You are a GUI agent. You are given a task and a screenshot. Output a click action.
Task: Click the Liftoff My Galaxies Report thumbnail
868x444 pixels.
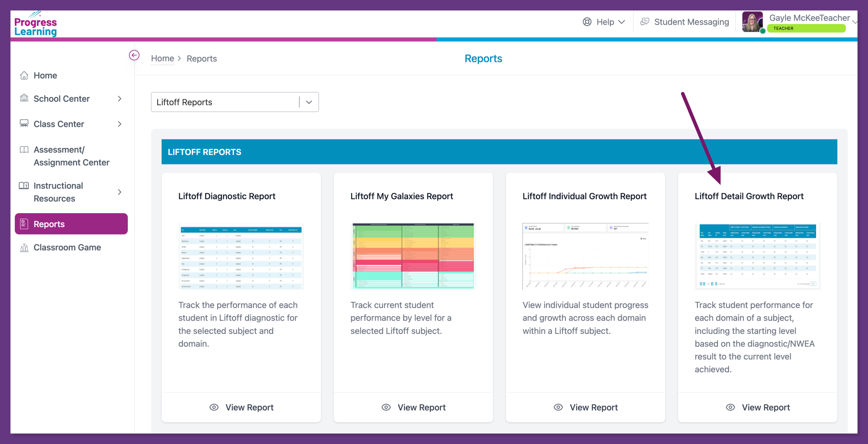coord(413,256)
